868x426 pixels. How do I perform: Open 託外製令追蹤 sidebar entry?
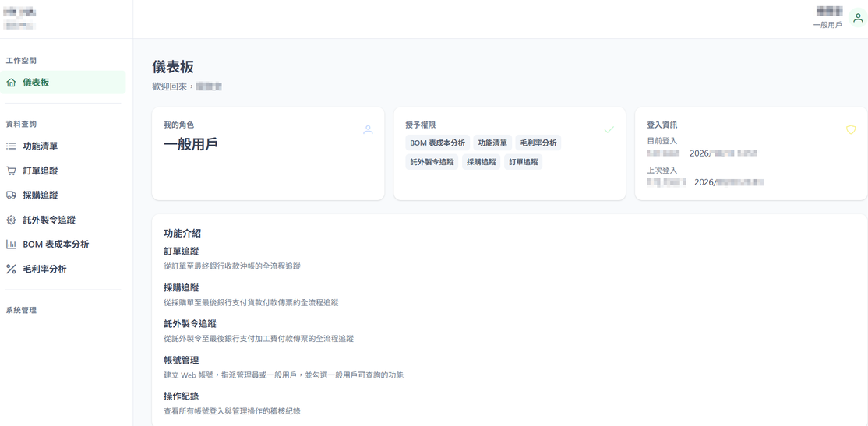[63, 220]
